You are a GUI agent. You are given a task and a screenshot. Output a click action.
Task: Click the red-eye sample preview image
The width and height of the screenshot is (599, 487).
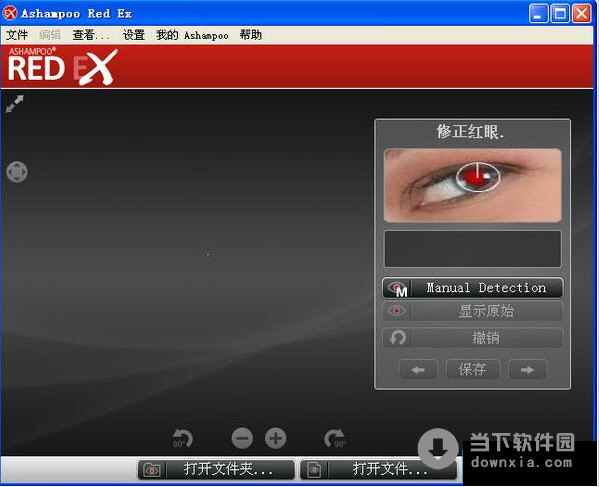coord(473,185)
